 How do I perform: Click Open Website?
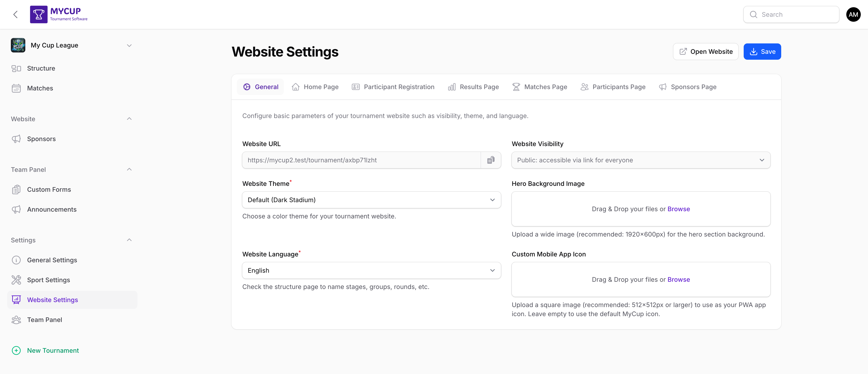705,51
